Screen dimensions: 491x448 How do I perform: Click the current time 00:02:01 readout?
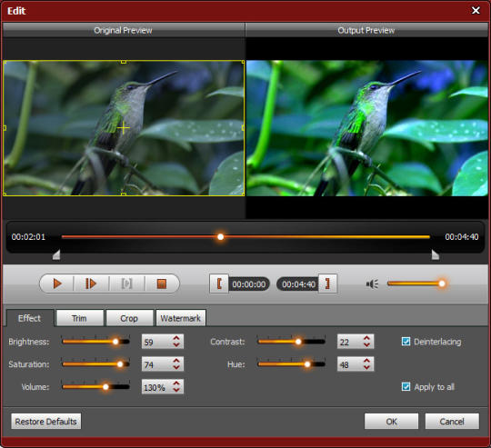click(28, 237)
